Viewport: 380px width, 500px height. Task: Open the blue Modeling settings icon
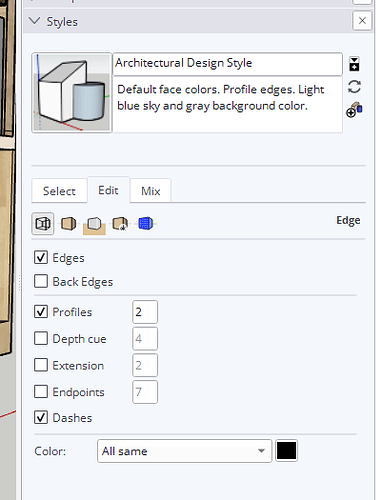click(146, 223)
